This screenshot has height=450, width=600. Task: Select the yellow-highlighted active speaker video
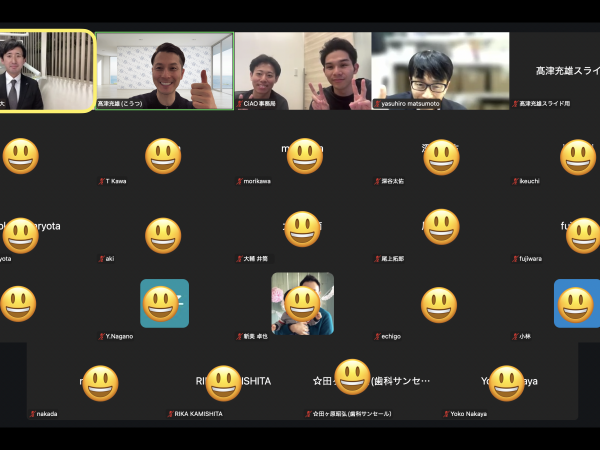(x=47, y=70)
